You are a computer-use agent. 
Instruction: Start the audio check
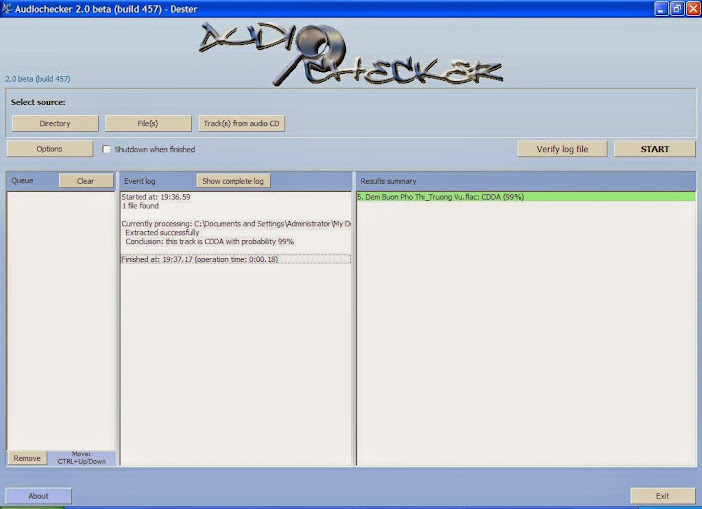click(655, 149)
